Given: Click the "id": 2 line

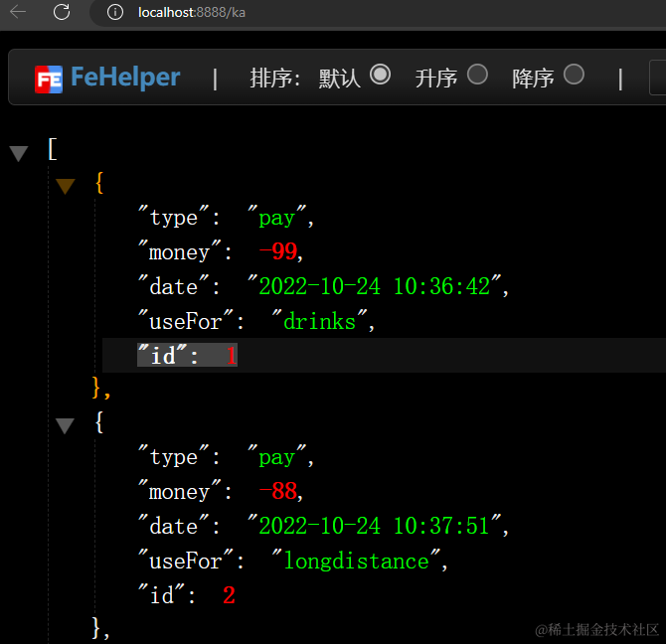Looking at the screenshot, I should coord(187,594).
